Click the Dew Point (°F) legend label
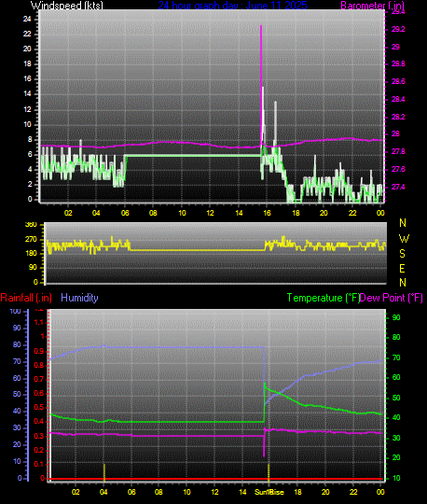427x504 pixels. pos(392,298)
